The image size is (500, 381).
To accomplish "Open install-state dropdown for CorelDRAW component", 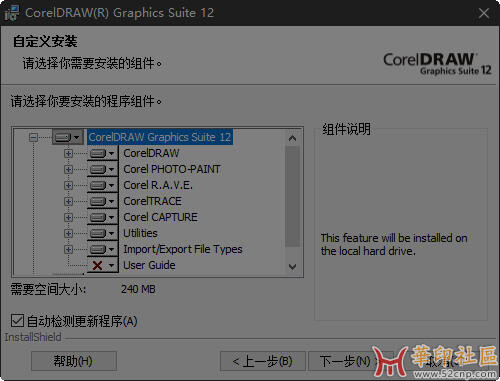I will tap(103, 153).
